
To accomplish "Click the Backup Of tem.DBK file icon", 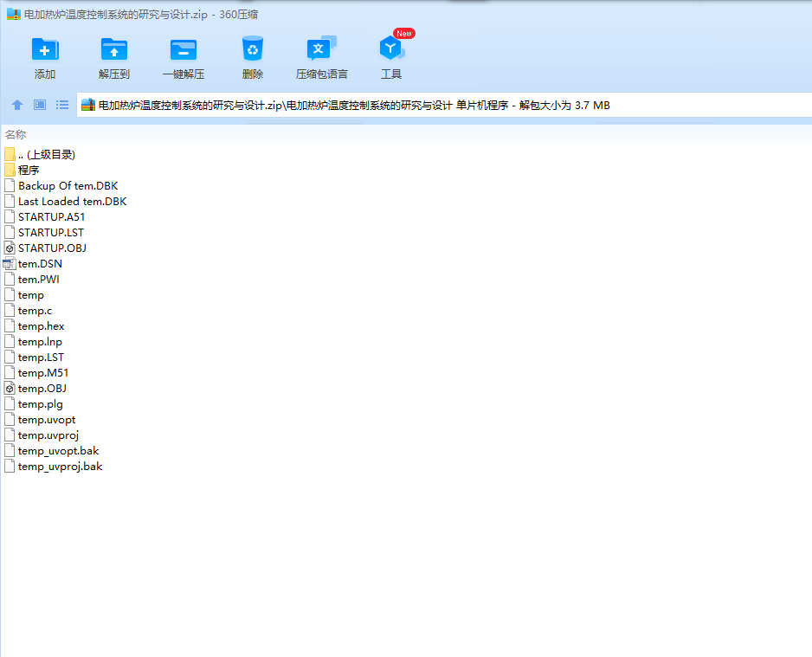I will (10, 186).
